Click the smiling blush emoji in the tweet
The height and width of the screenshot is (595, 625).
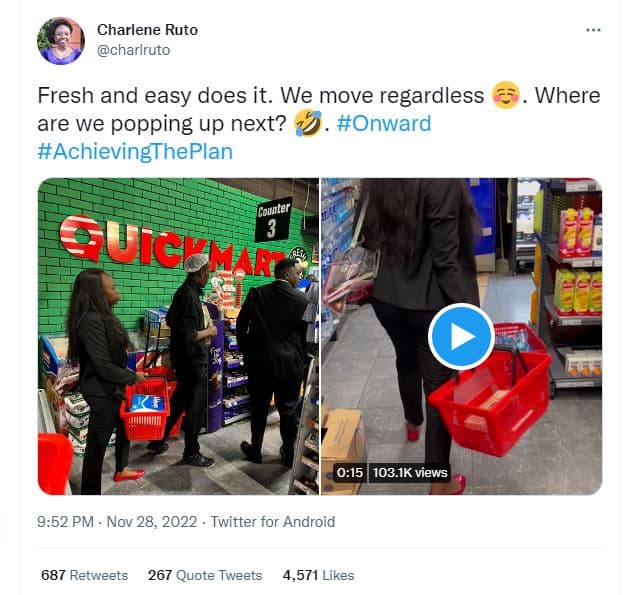(x=506, y=96)
